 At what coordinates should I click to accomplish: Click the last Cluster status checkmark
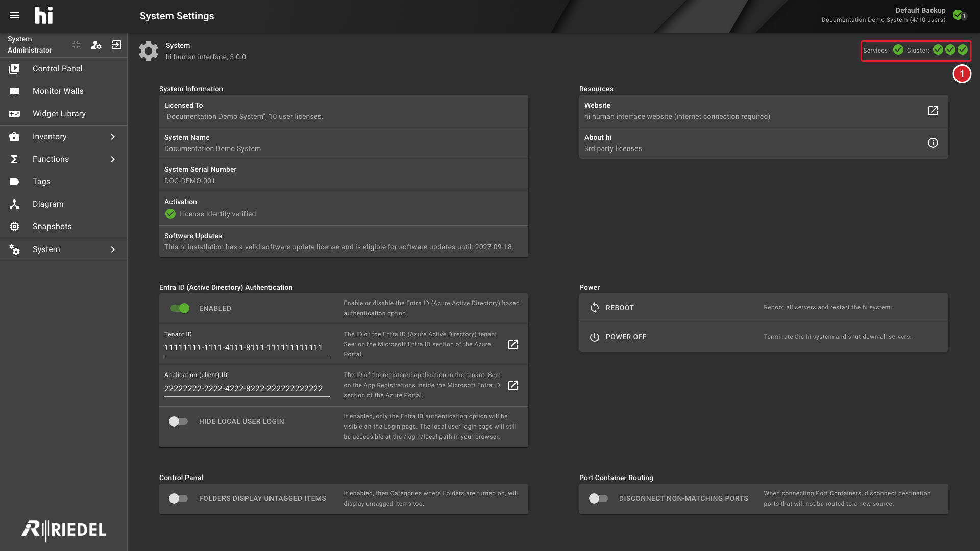click(963, 49)
